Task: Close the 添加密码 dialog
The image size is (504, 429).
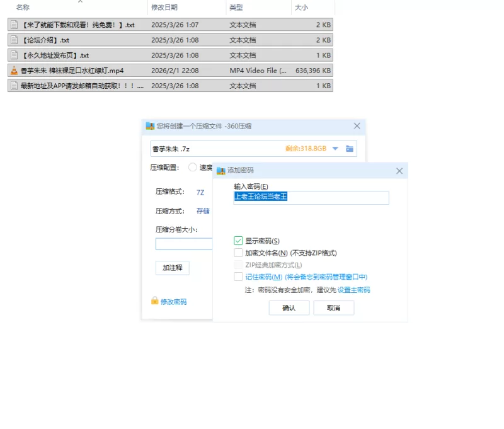Action: 399,171
